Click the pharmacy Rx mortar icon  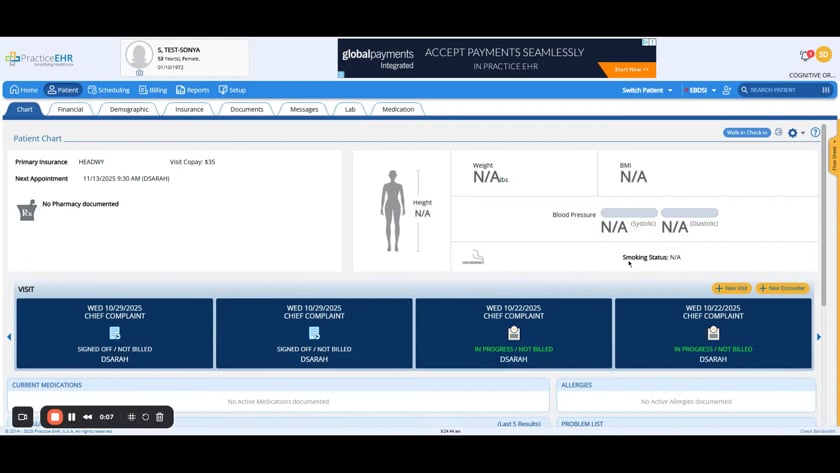pyautogui.click(x=27, y=210)
